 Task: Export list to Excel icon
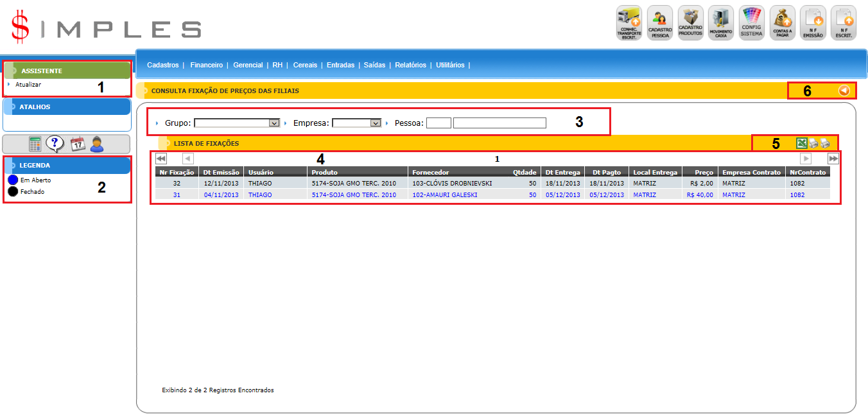click(x=802, y=144)
